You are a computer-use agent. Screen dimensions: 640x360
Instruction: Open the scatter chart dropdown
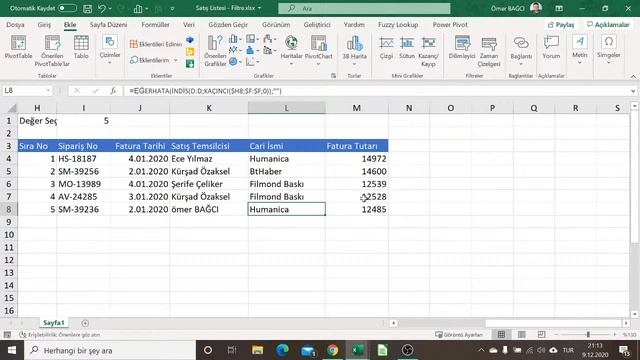tap(253, 62)
